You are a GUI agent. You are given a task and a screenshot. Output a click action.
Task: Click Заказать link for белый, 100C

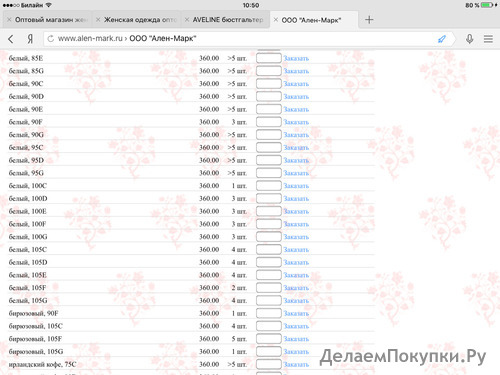coord(296,186)
